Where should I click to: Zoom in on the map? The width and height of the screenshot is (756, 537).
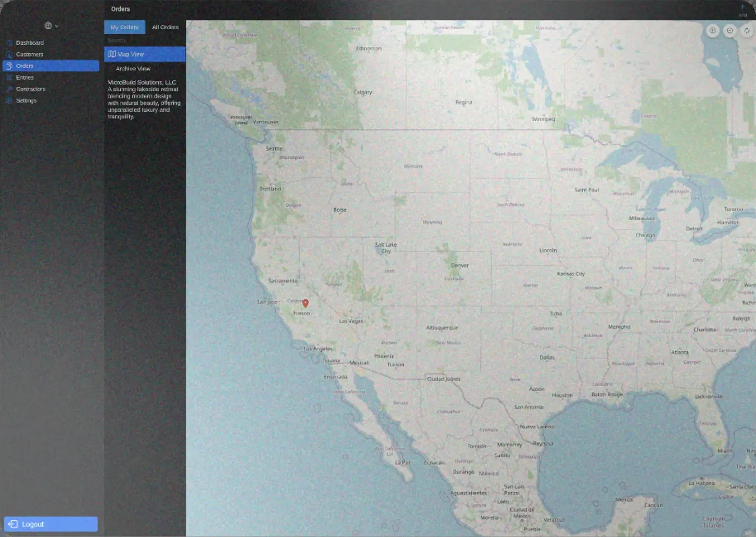click(x=712, y=31)
